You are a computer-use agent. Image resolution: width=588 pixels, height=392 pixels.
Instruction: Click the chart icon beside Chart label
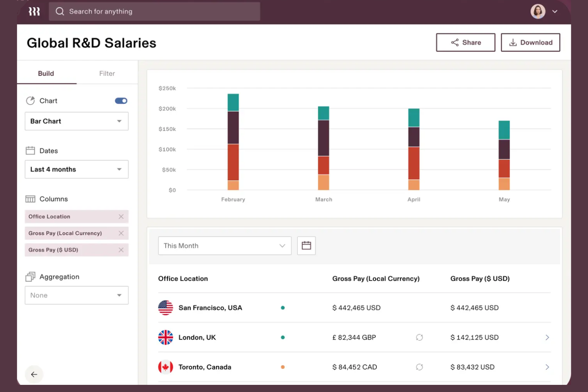[x=31, y=100]
